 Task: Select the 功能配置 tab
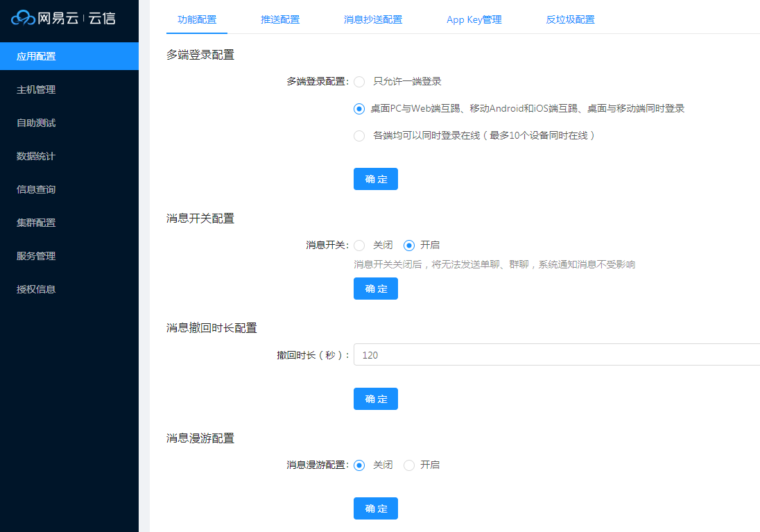(196, 19)
